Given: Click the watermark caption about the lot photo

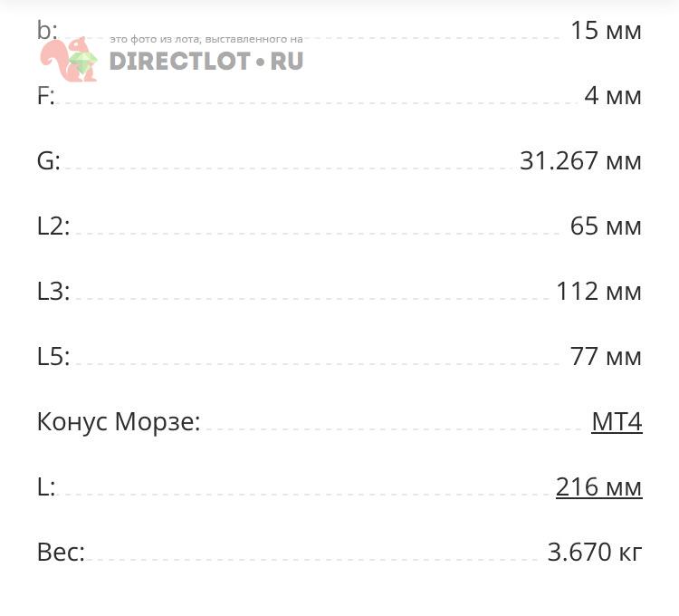Looking at the screenshot, I should pos(206,40).
